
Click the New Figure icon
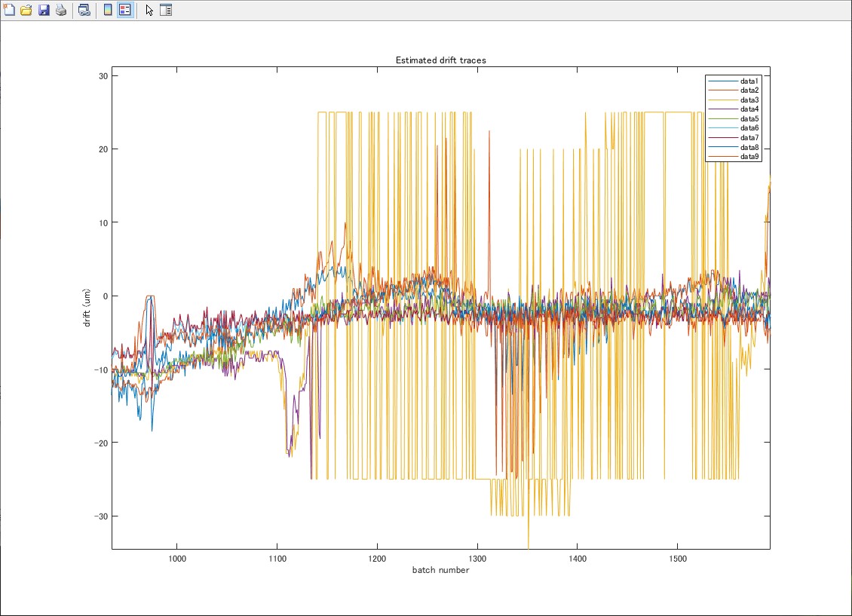coord(9,10)
